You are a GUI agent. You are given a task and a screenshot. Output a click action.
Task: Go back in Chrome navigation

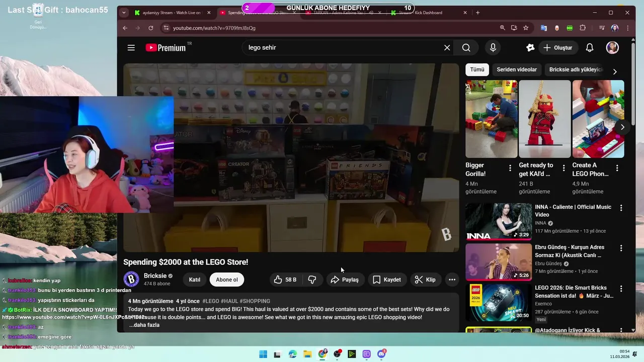[x=125, y=28]
